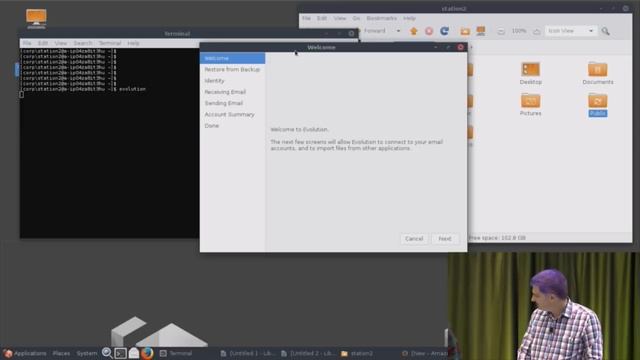
Task: Open the Edit menu in file manager
Action: tap(322, 18)
